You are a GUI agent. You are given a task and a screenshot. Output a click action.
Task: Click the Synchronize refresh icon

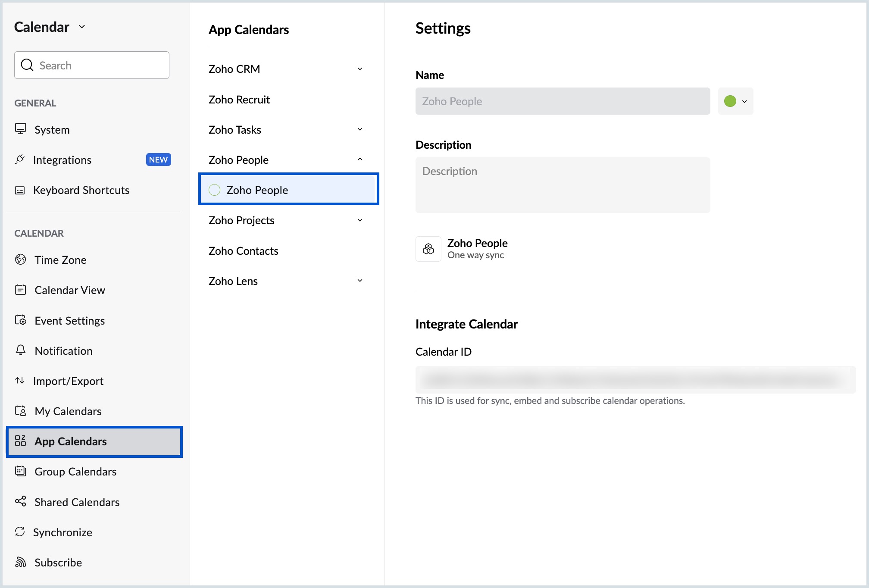click(x=20, y=532)
